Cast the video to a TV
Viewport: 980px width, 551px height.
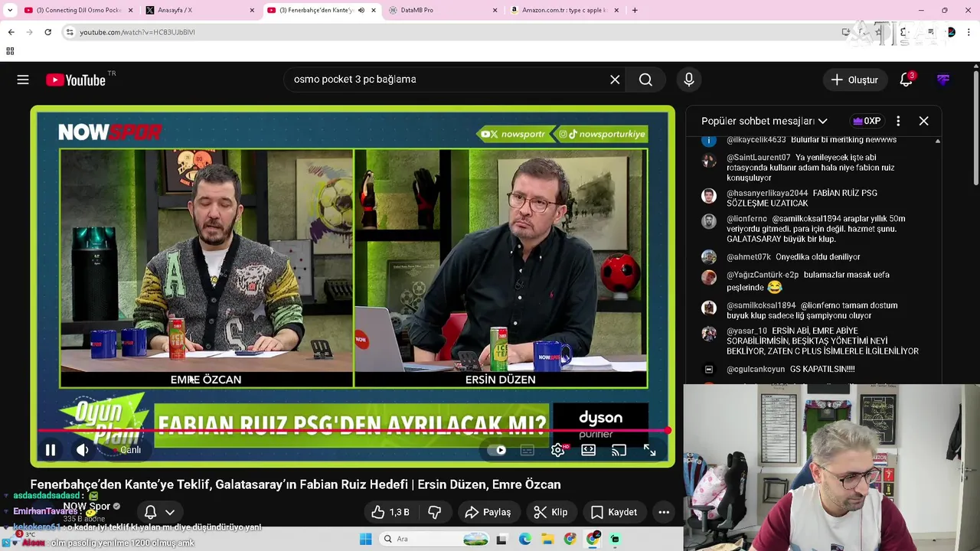point(619,450)
